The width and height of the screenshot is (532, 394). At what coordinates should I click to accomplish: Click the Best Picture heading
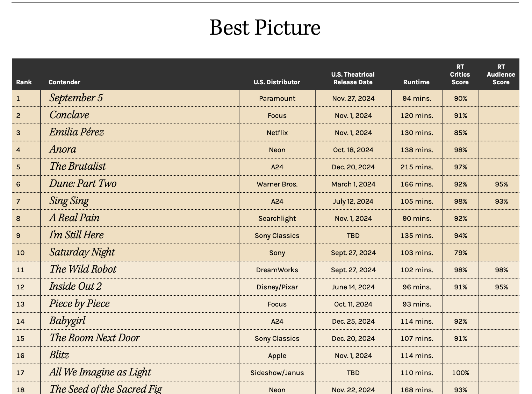pos(265,28)
